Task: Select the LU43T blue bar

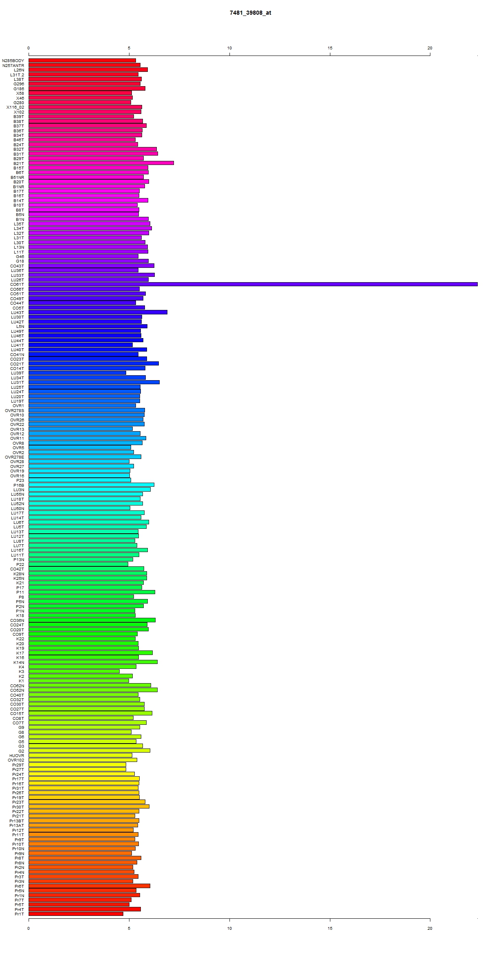Action: 98,312
